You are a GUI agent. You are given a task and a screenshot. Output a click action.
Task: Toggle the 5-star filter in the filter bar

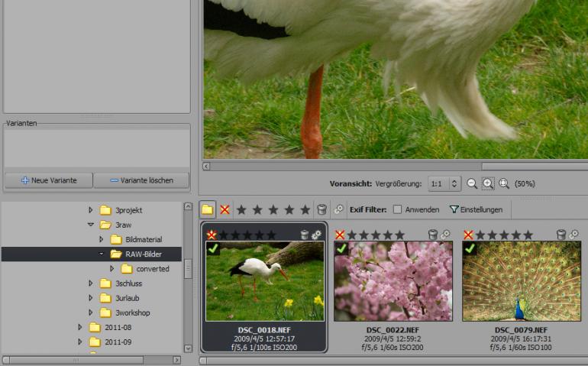click(x=305, y=209)
